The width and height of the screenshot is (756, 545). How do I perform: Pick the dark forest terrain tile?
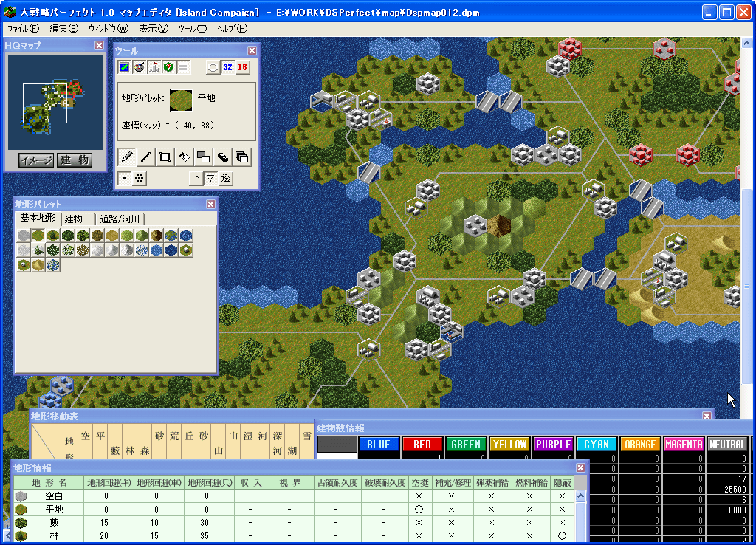pyautogui.click(x=68, y=236)
